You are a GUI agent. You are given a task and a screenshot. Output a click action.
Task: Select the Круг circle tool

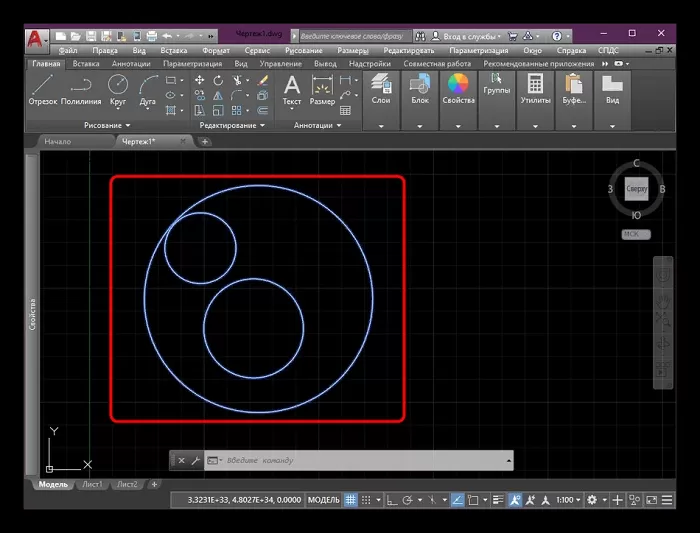click(x=118, y=90)
